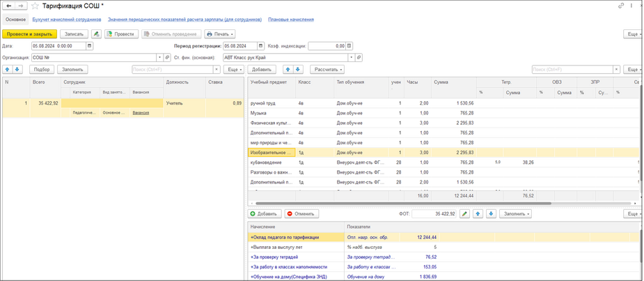Switch to Плановые начисления tab
644x281 pixels.
click(290, 20)
